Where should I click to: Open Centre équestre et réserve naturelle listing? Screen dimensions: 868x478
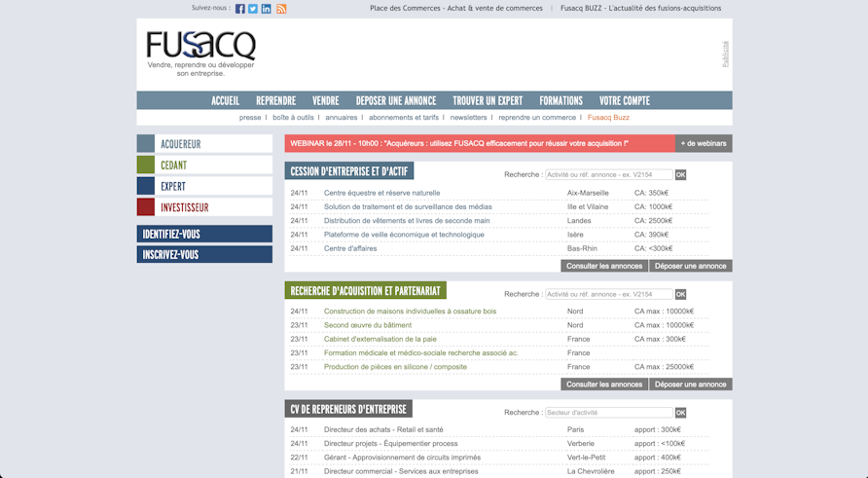click(382, 193)
